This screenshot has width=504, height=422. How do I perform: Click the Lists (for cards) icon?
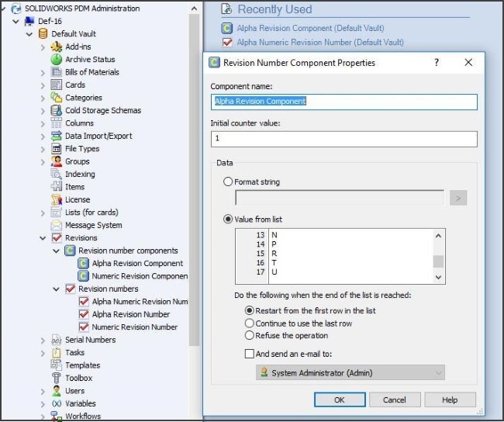pyautogui.click(x=57, y=213)
